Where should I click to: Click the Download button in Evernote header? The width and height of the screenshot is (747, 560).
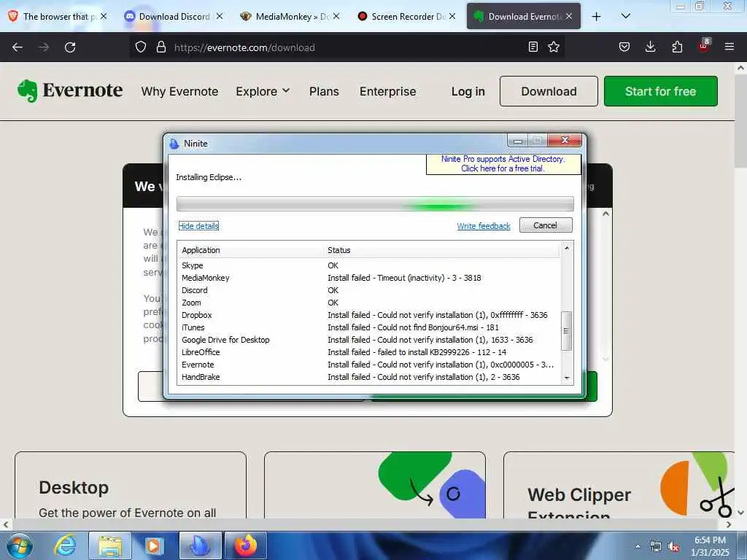point(549,91)
